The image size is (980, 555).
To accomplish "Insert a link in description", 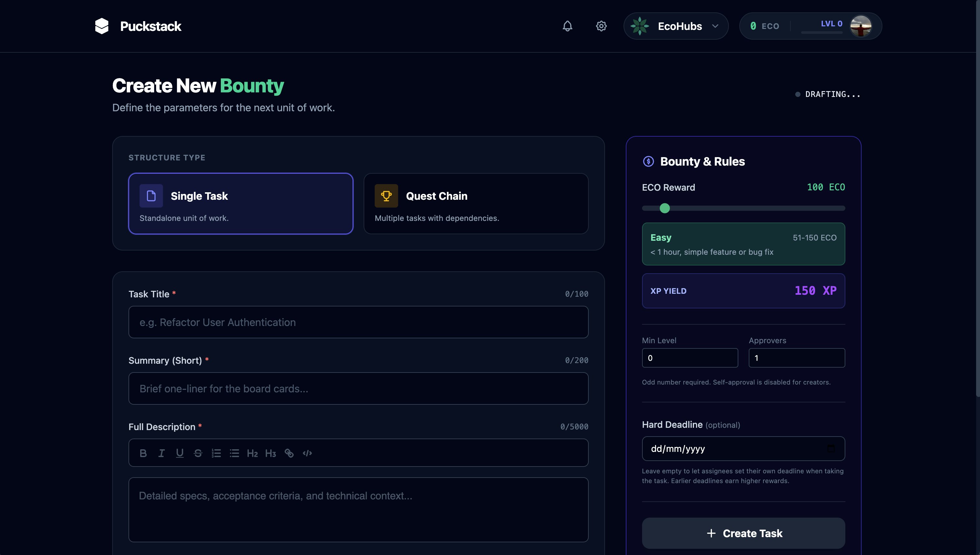I will pyautogui.click(x=289, y=453).
